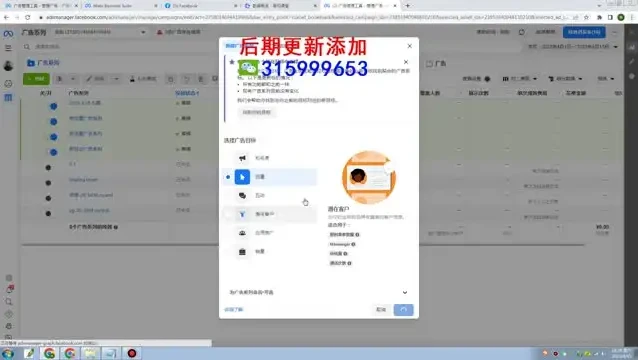638x360 pixels.
Task: Open the breakdown dropdown
Action: pyautogui.click(x=565, y=79)
